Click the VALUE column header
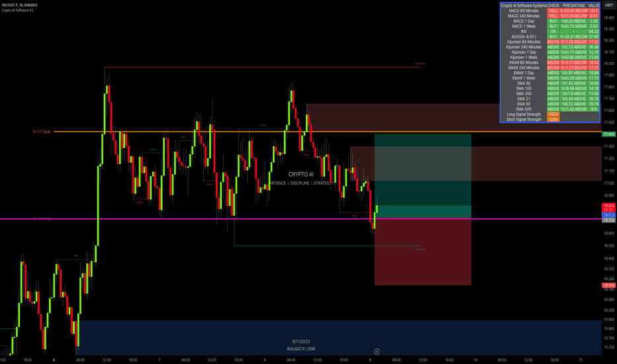 pyautogui.click(x=593, y=5)
